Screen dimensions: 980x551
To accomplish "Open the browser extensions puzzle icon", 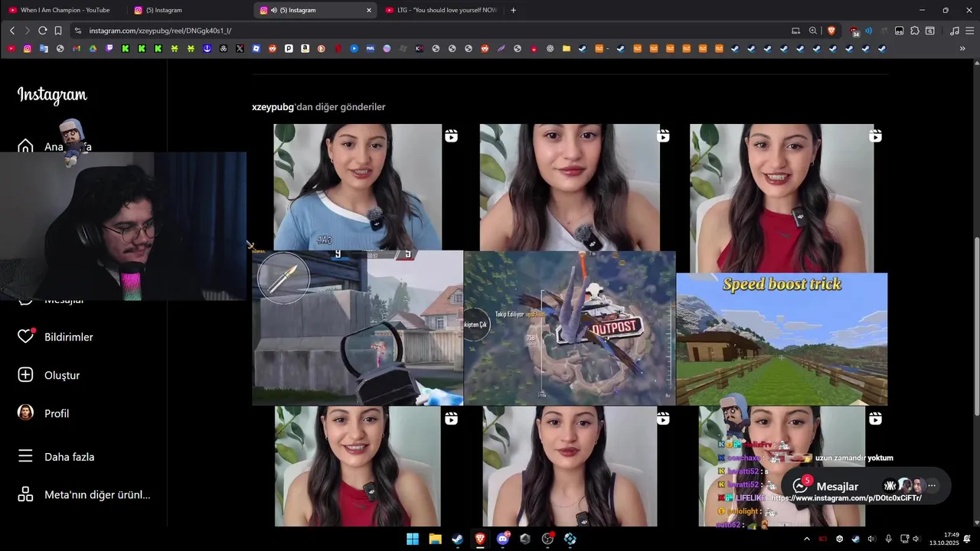I will click(x=915, y=31).
